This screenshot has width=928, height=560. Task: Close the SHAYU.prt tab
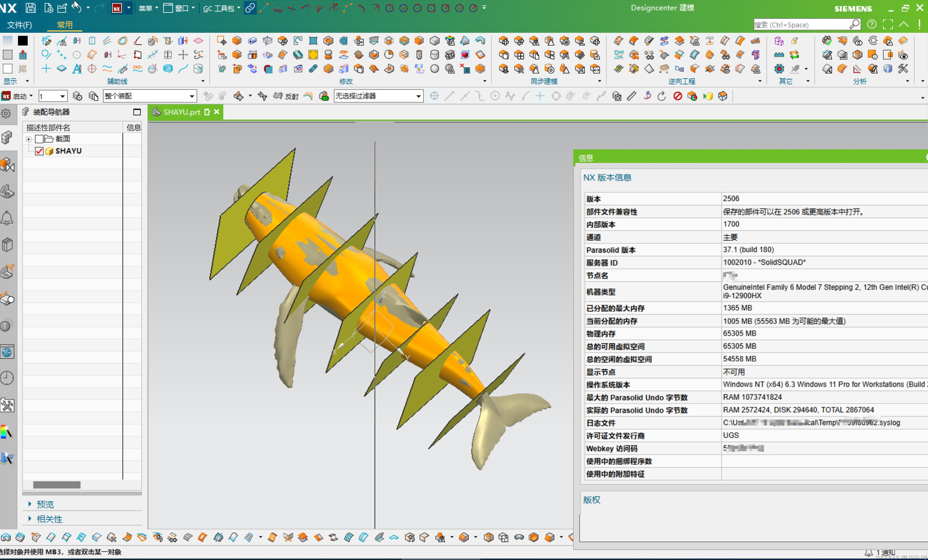217,112
